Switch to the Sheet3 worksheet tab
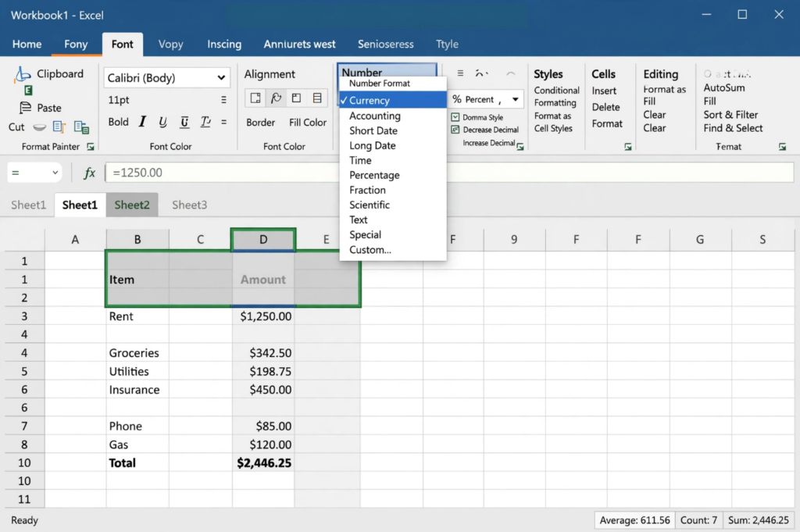Screen dimensions: 800x532 coord(189,205)
